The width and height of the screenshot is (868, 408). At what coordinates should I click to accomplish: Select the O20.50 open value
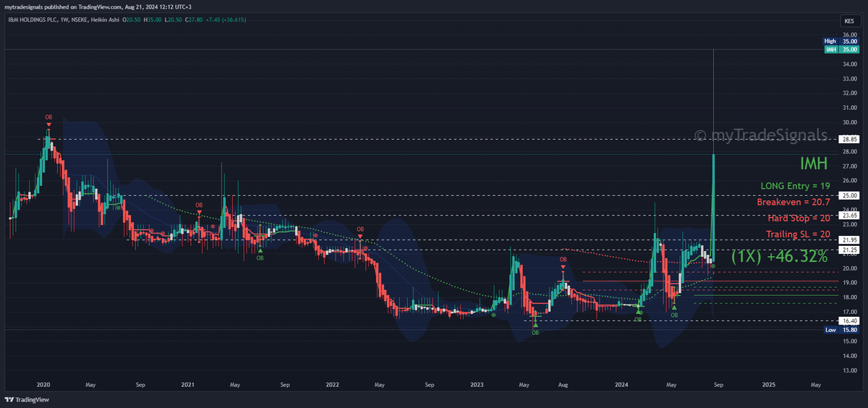click(133, 20)
